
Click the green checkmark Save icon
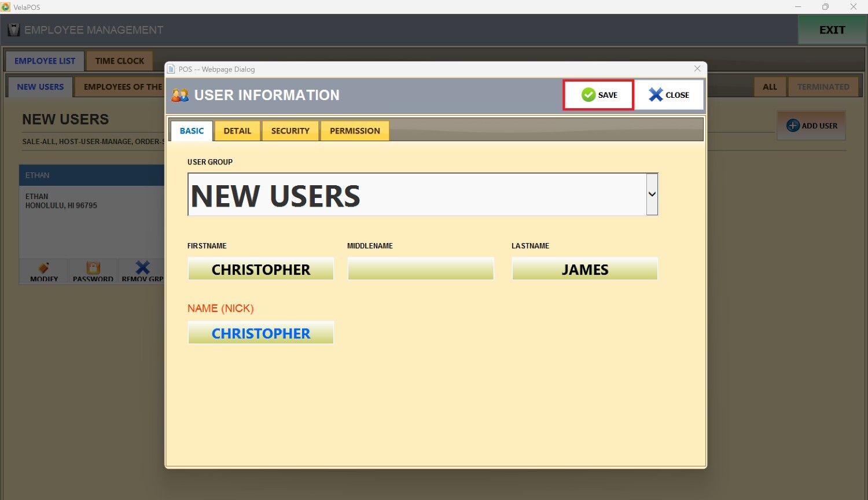pyautogui.click(x=589, y=95)
